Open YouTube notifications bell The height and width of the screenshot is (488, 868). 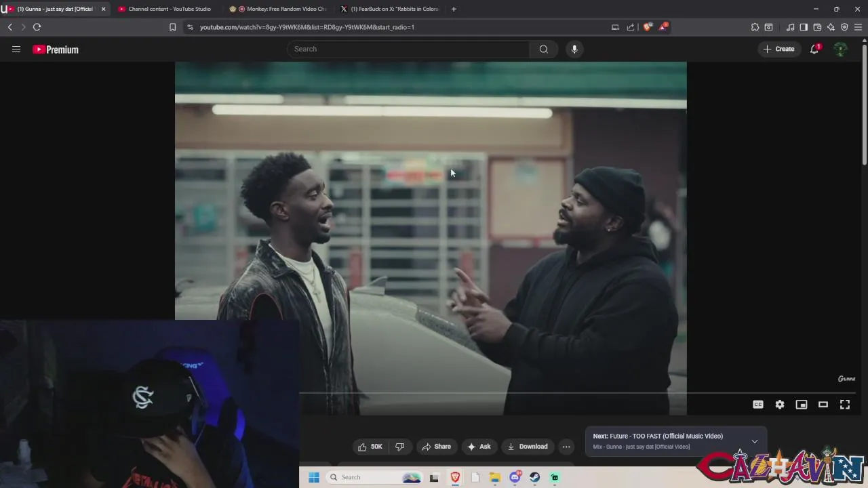[814, 49]
